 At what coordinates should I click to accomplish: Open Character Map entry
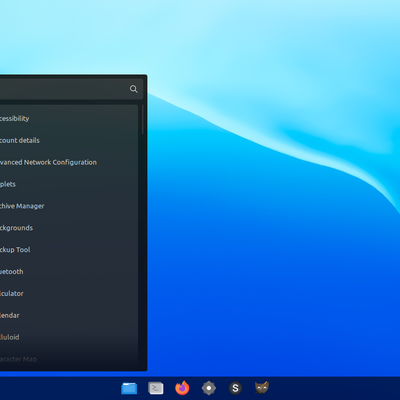pyautogui.click(x=69, y=359)
